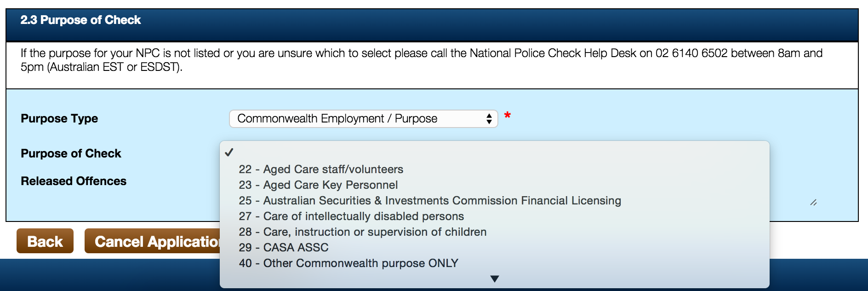Image resolution: width=868 pixels, height=291 pixels.
Task: Pick 25 - ASIC Financial Licensing option
Action: coord(430,201)
